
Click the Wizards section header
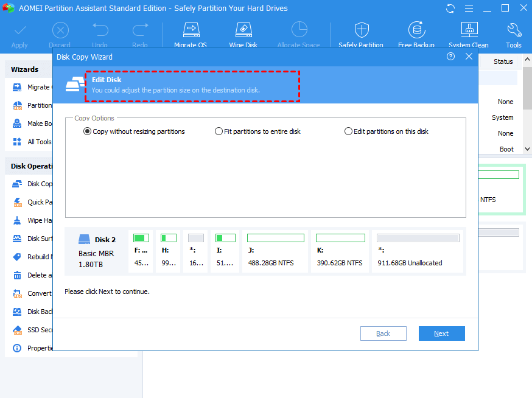click(25, 69)
